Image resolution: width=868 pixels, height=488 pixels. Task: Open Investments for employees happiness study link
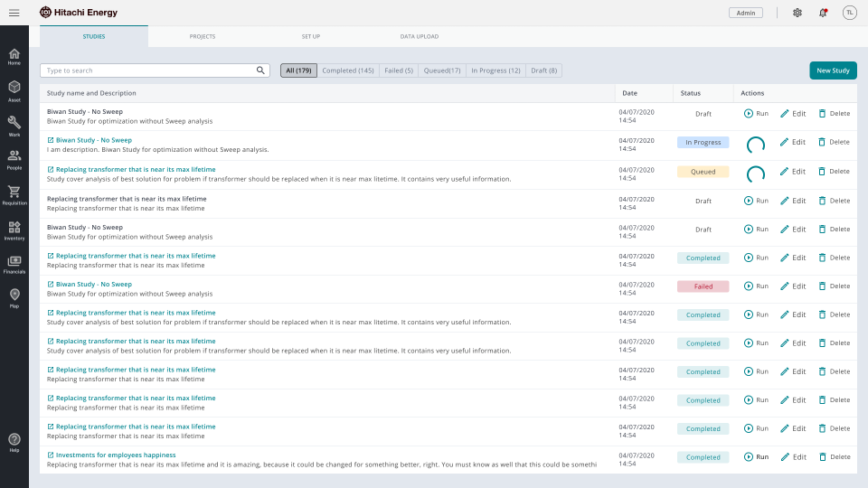click(116, 455)
